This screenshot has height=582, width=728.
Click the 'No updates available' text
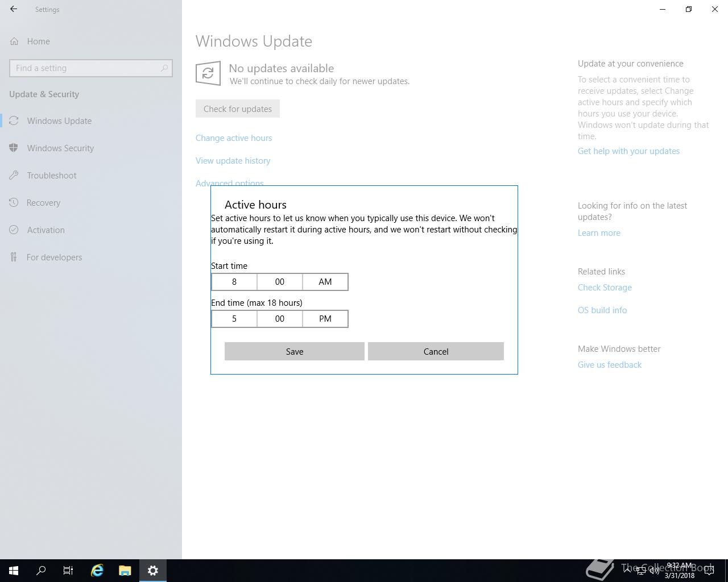pos(281,68)
